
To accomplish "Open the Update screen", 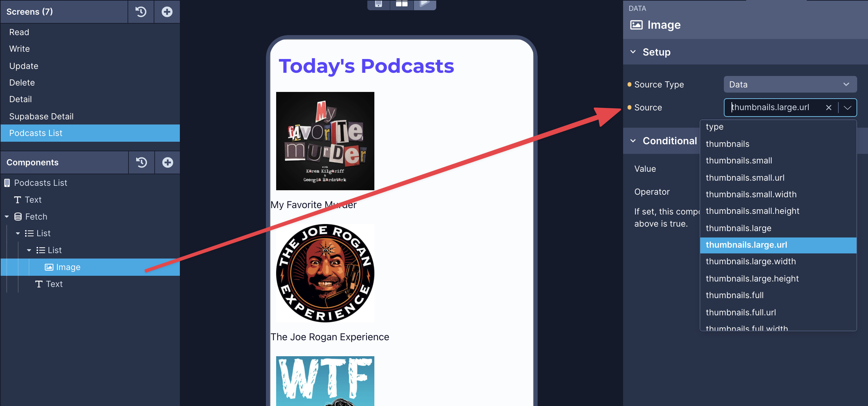I will click(x=90, y=66).
